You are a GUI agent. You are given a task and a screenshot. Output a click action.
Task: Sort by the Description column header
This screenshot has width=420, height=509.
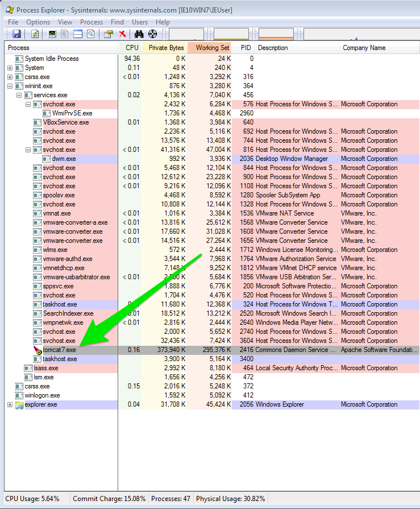tap(297, 48)
